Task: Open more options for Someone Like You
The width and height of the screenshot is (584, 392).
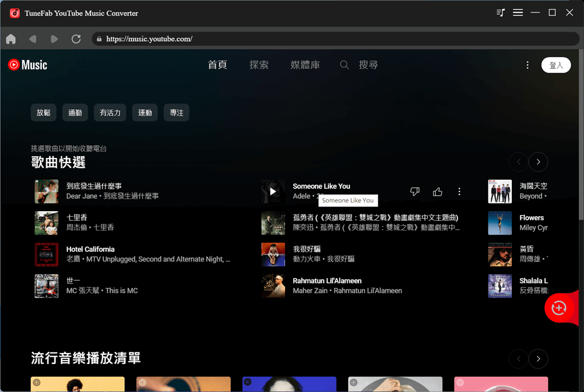Action: click(x=459, y=191)
